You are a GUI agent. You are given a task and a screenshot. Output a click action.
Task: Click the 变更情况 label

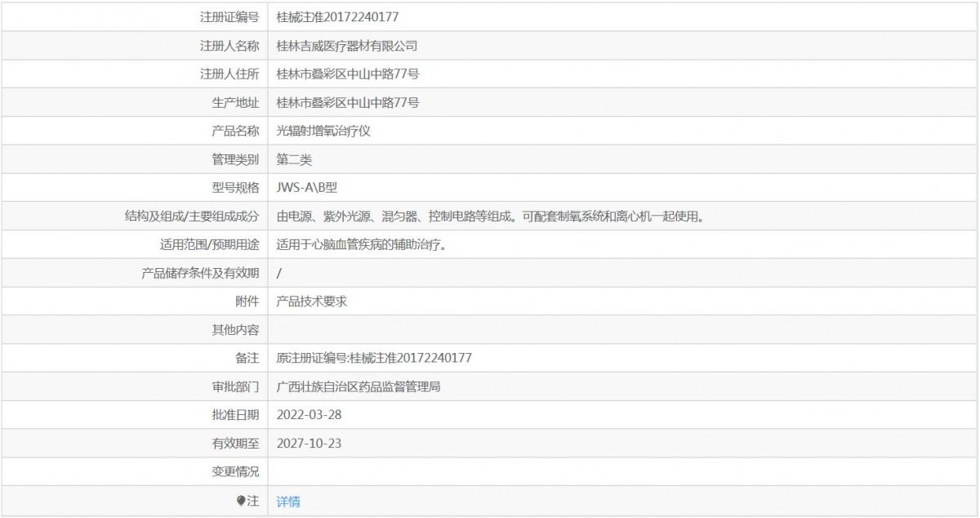pos(235,471)
